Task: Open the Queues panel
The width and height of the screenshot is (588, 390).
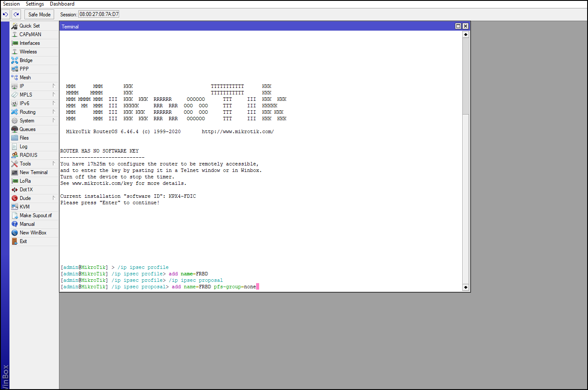Action: 27,129
